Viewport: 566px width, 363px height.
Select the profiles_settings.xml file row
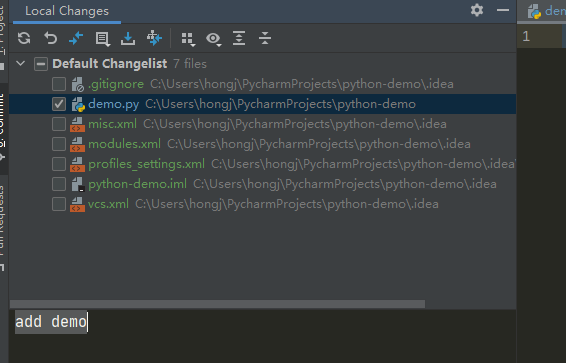click(262, 164)
